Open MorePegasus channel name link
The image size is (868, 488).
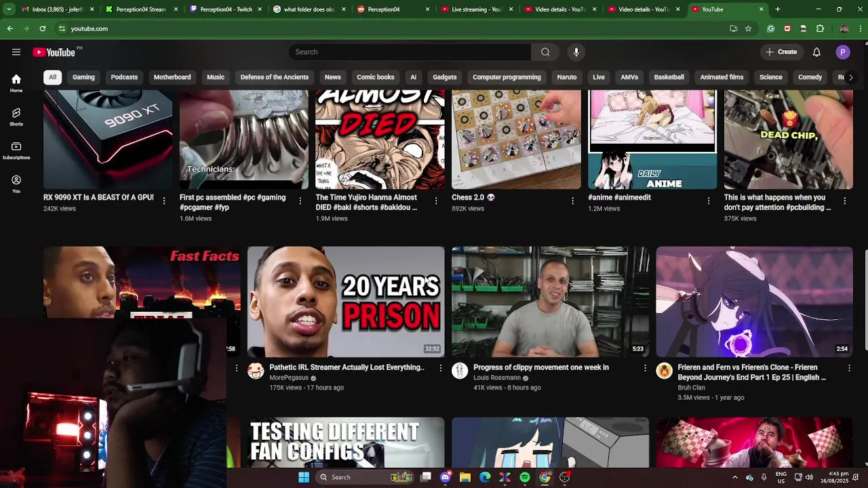[x=289, y=378]
